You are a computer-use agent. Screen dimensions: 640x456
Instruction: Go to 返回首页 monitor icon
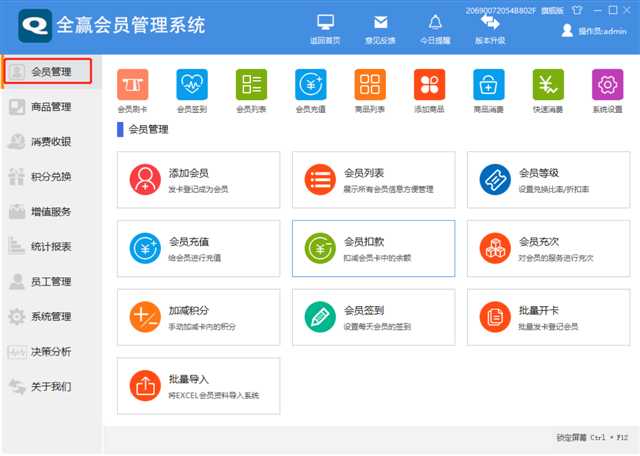coord(325,22)
